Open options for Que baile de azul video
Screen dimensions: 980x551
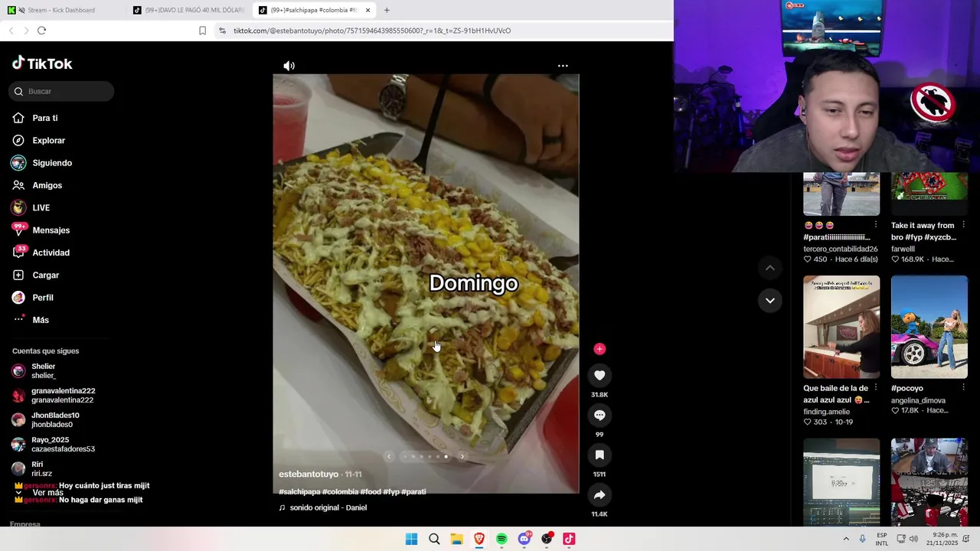[876, 388]
